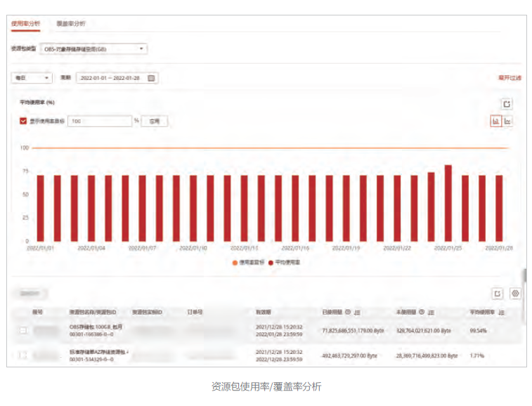Screen dimensions: 532x406
Task: Click the date range field 2022-01-01 – 2022-01-28
Action: [x=117, y=78]
